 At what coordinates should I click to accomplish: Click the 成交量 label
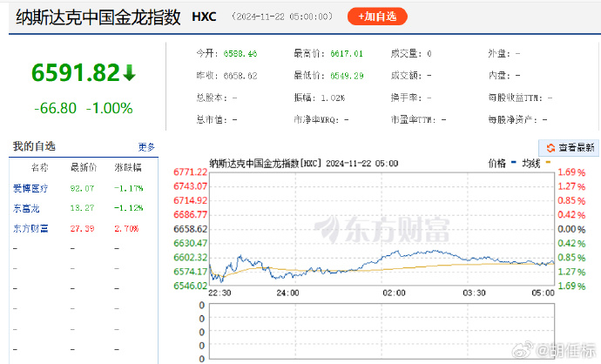point(406,54)
